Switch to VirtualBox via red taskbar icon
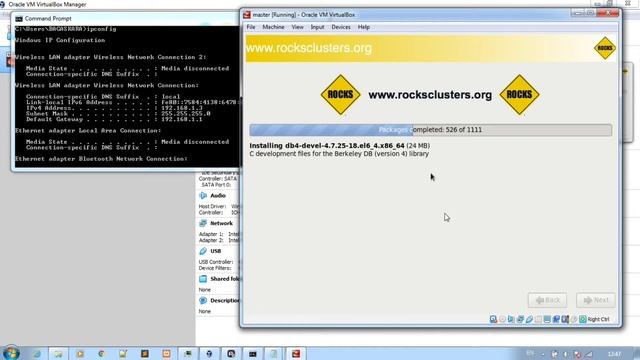This screenshot has height=360, width=640. [x=296, y=353]
